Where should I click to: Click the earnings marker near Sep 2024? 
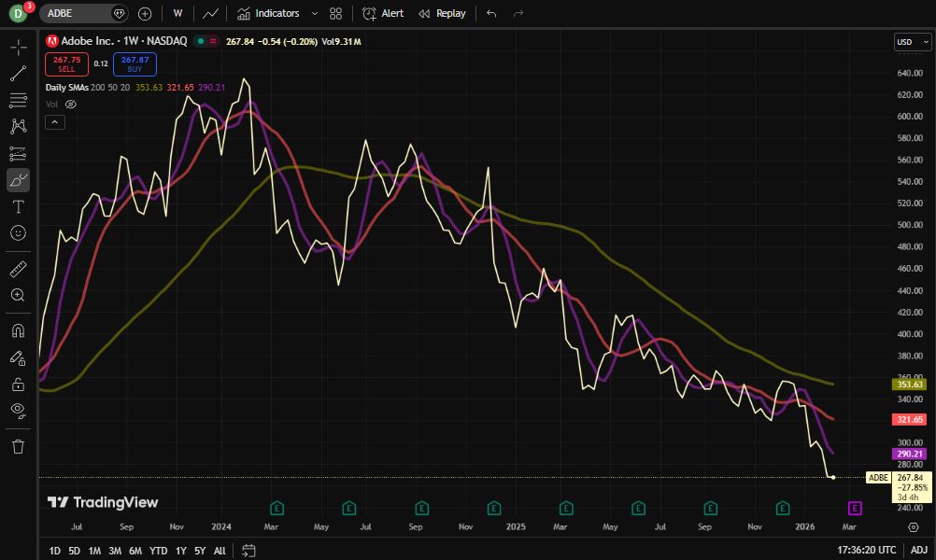tap(421, 508)
